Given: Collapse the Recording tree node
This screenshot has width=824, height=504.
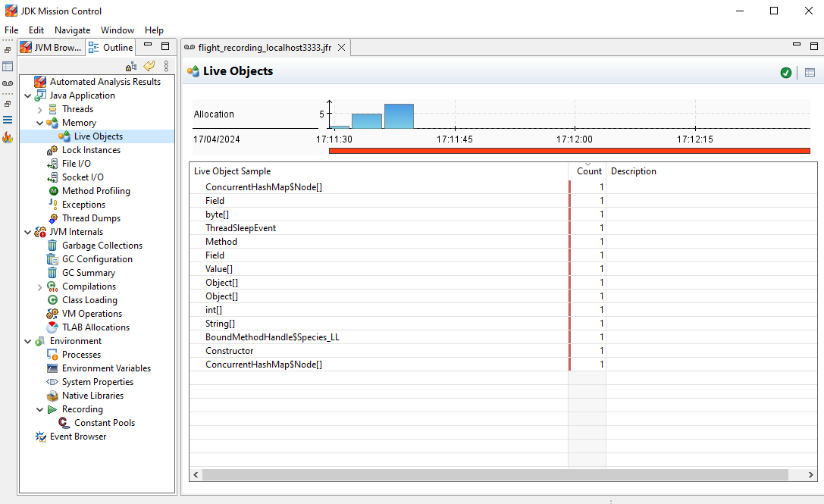Looking at the screenshot, I should pyautogui.click(x=40, y=410).
